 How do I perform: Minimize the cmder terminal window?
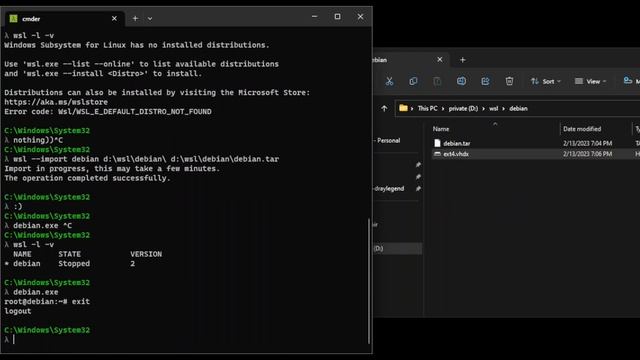pyautogui.click(x=315, y=17)
